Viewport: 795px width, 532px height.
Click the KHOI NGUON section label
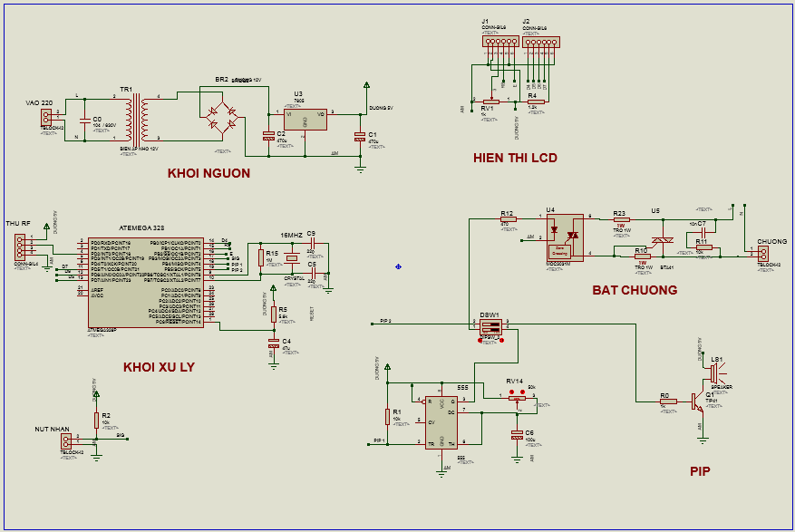(208, 173)
